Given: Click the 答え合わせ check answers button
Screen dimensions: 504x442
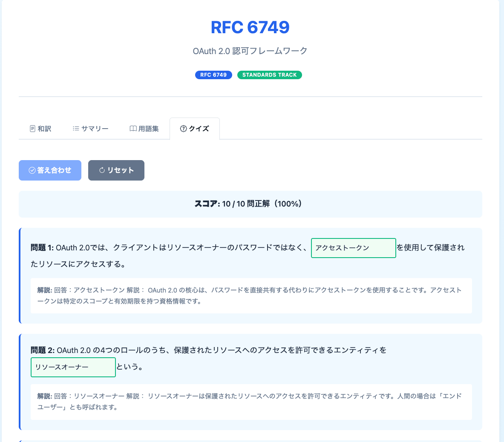Looking at the screenshot, I should [x=50, y=170].
